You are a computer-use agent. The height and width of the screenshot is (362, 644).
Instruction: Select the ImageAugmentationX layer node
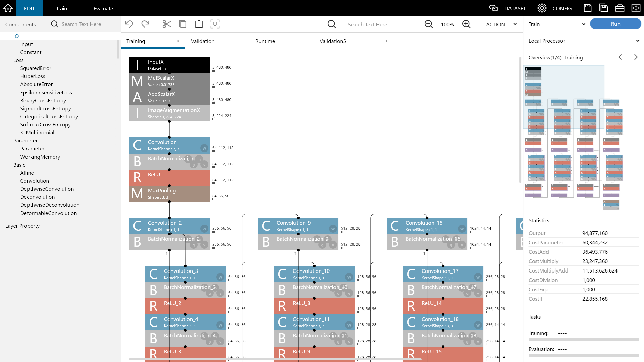(169, 113)
